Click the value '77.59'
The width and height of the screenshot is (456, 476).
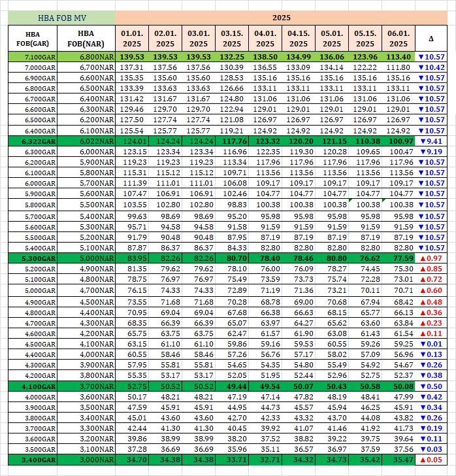pos(399,259)
